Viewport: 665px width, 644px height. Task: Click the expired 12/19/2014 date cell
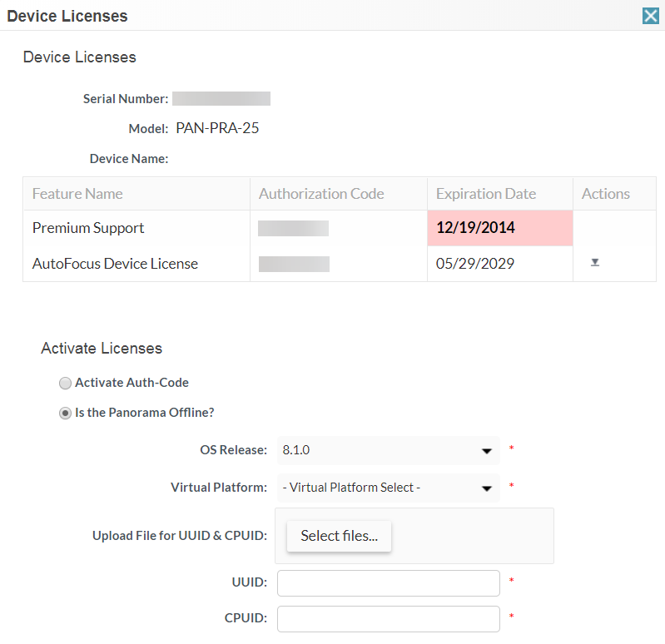point(475,228)
